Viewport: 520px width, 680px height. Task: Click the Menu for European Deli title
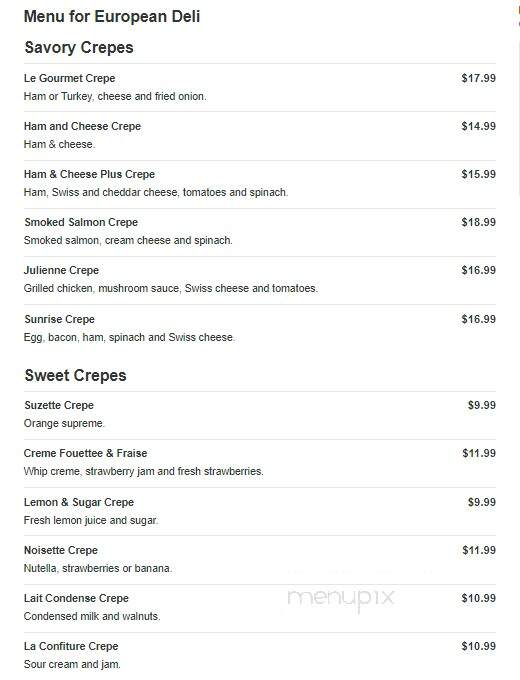point(112,16)
